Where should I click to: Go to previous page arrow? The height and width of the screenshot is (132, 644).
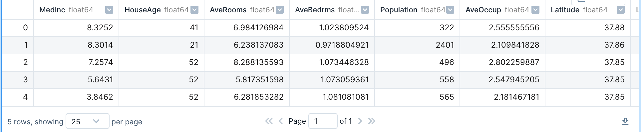click(x=280, y=121)
